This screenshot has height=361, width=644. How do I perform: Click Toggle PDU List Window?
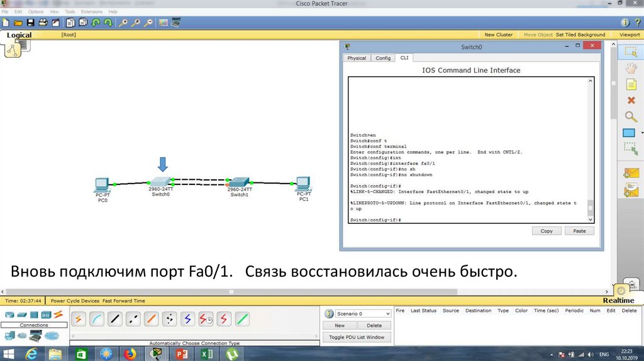click(357, 337)
